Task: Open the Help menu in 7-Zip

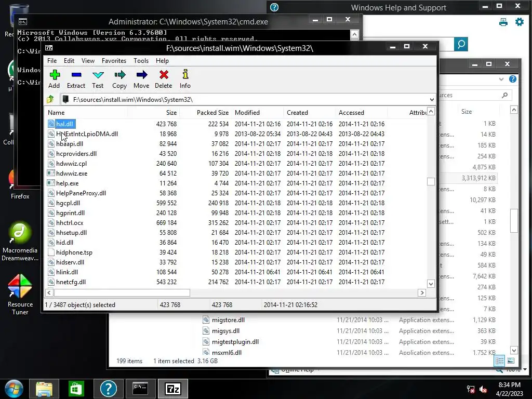Action: (x=162, y=61)
